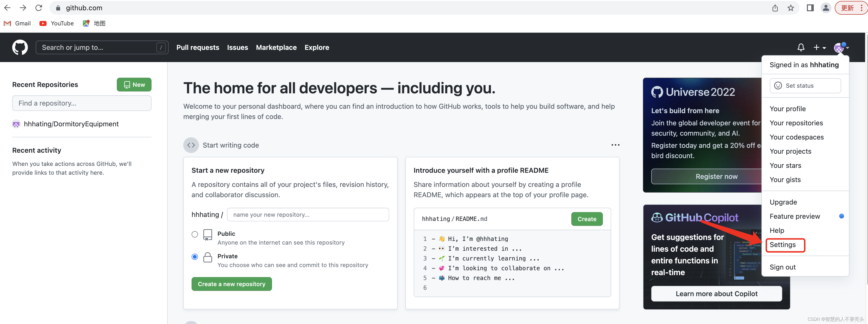Click the Start writing code icon

(191, 145)
